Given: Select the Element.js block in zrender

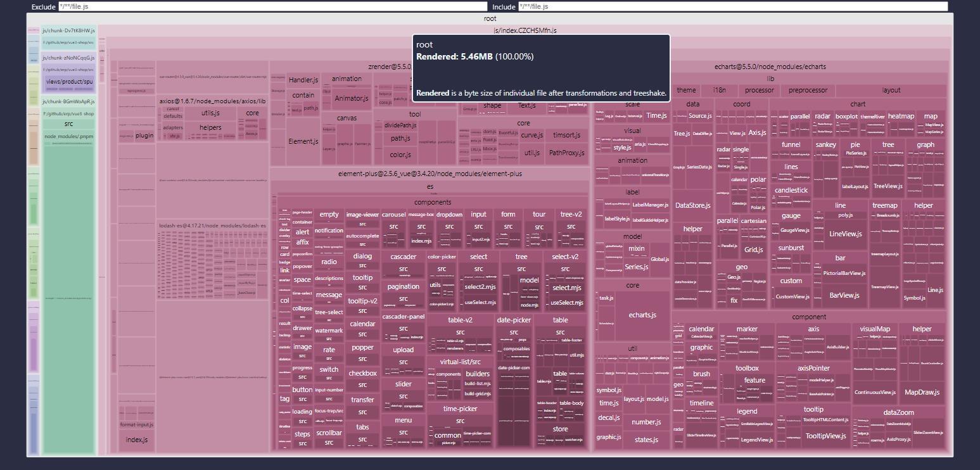Looking at the screenshot, I should tap(303, 142).
